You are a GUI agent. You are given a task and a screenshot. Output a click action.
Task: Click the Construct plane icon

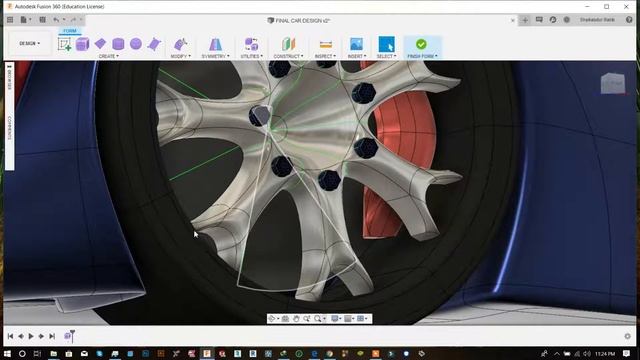tap(288, 44)
